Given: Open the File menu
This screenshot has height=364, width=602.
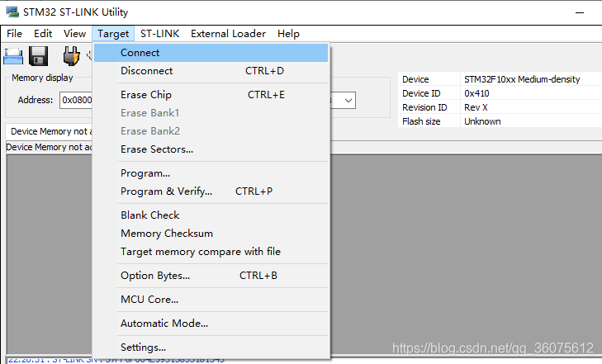Looking at the screenshot, I should 15,34.
